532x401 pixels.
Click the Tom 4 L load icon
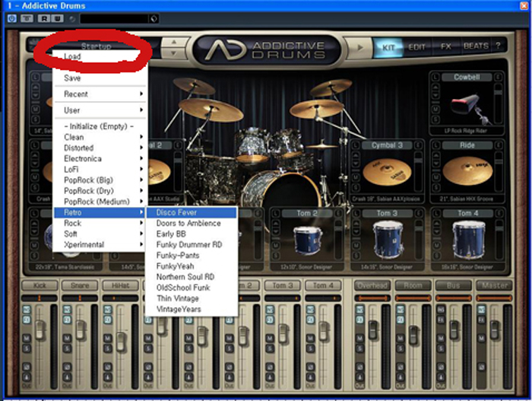[435, 213]
